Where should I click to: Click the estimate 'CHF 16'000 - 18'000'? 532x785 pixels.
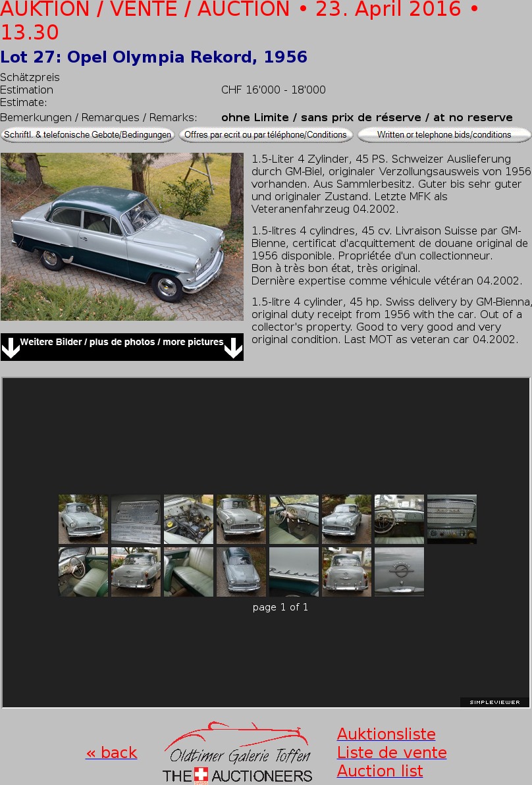tap(273, 90)
